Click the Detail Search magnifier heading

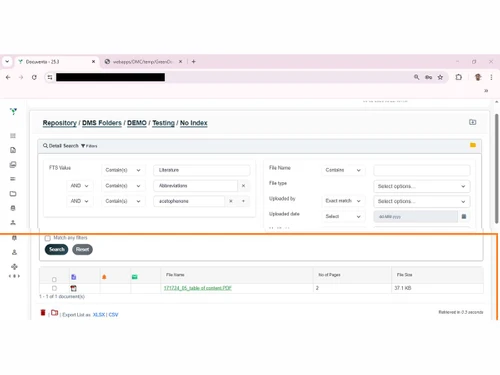click(61, 146)
